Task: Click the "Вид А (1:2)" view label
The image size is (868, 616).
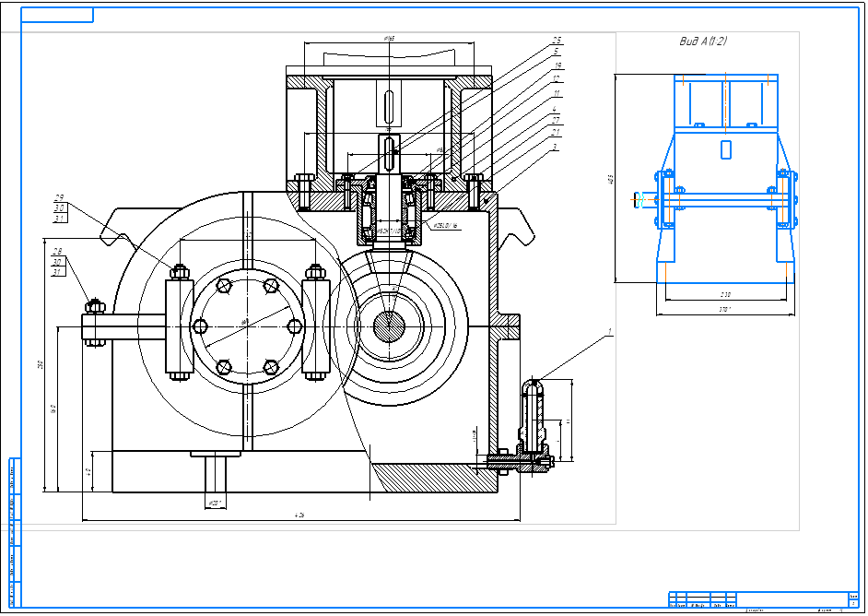Action: [703, 41]
